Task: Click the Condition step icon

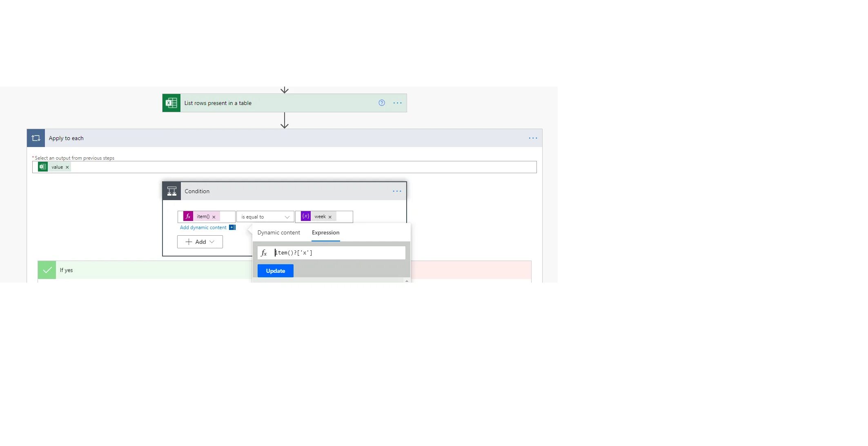Action: [x=171, y=191]
